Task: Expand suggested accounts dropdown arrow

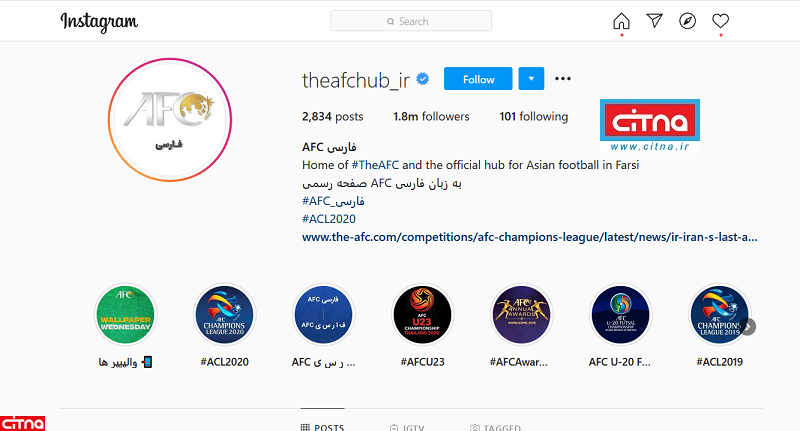Action: tap(531, 79)
